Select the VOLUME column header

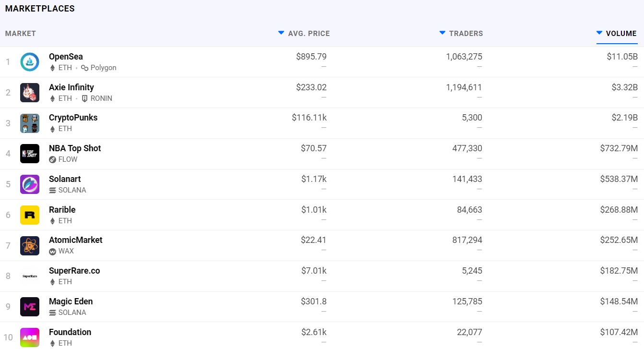click(x=621, y=34)
